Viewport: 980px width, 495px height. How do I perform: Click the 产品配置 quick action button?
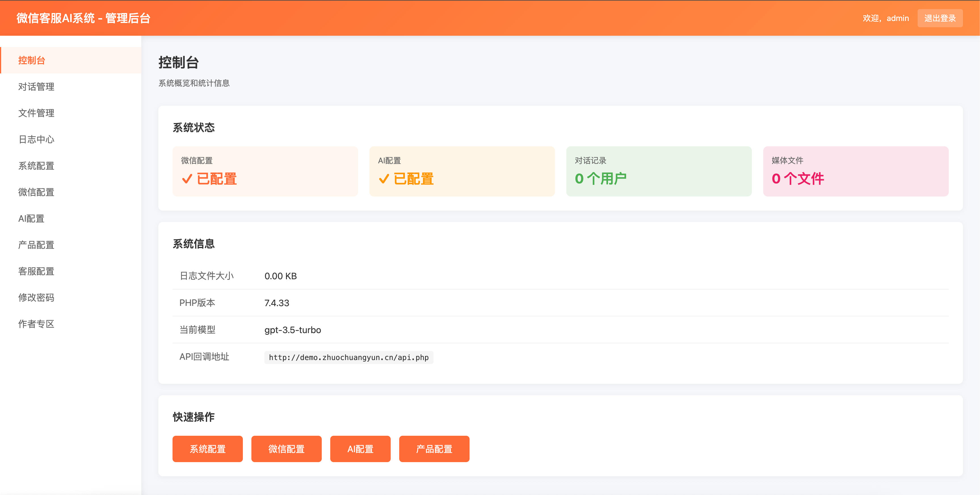[434, 449]
